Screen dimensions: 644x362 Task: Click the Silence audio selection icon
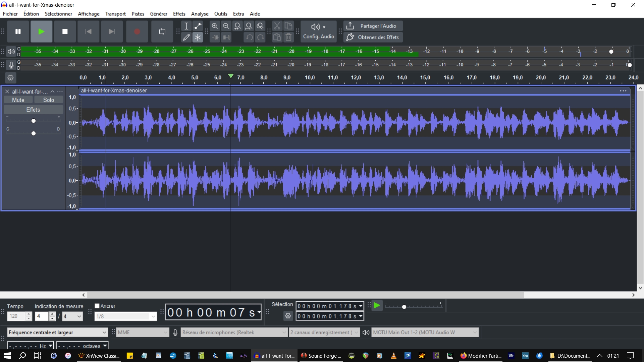pos(227,37)
